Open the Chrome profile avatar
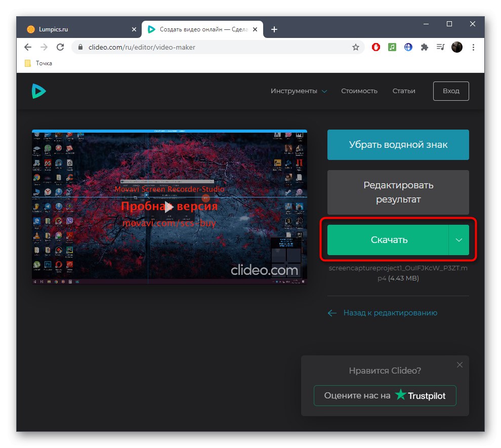The image size is (501, 448). [456, 47]
